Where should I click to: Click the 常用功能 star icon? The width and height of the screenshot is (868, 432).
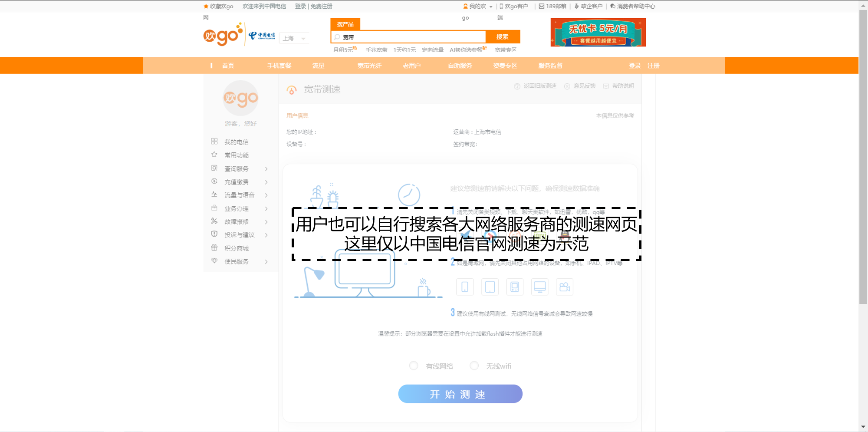coord(214,155)
